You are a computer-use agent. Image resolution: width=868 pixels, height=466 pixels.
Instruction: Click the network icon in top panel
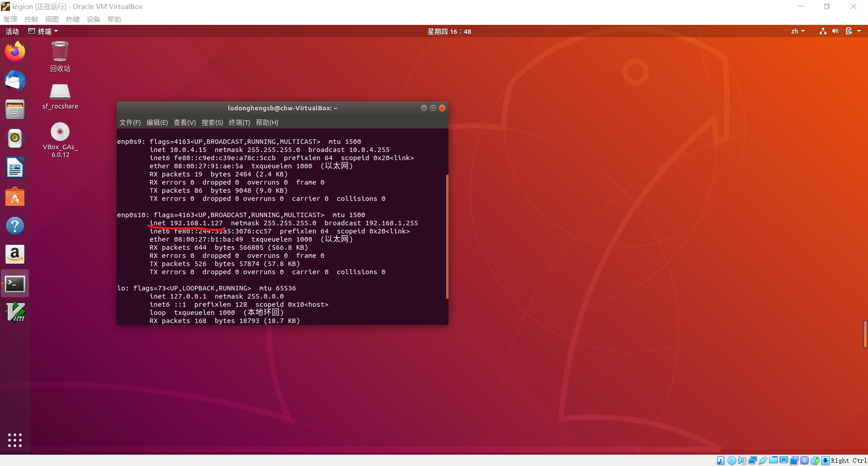click(x=823, y=31)
